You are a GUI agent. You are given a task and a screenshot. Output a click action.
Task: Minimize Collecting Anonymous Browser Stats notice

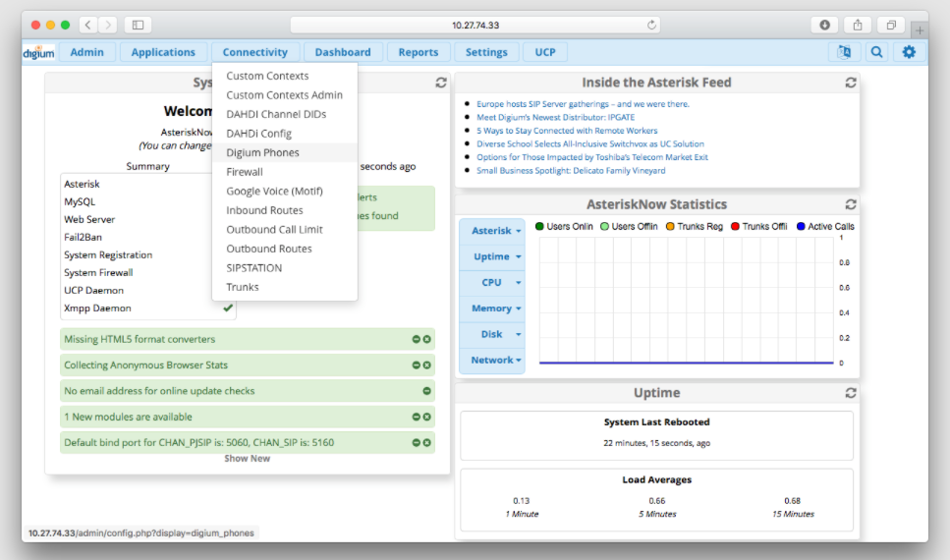coord(417,365)
